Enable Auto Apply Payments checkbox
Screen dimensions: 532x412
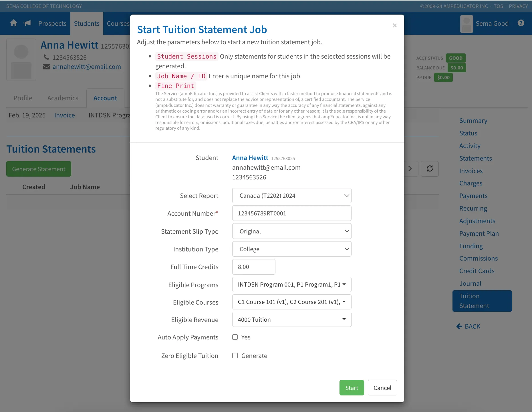[x=235, y=337]
